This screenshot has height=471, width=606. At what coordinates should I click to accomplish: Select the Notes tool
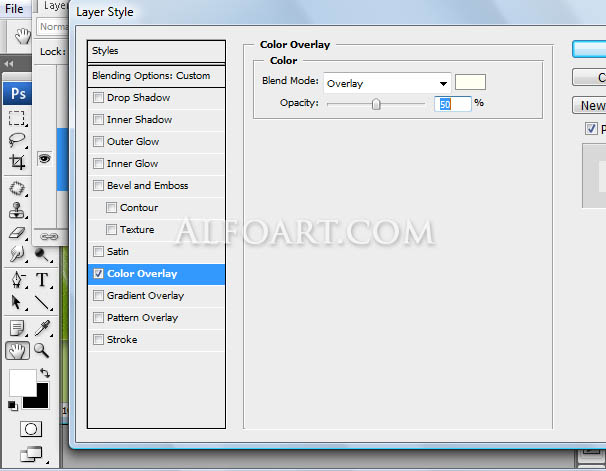click(17, 328)
